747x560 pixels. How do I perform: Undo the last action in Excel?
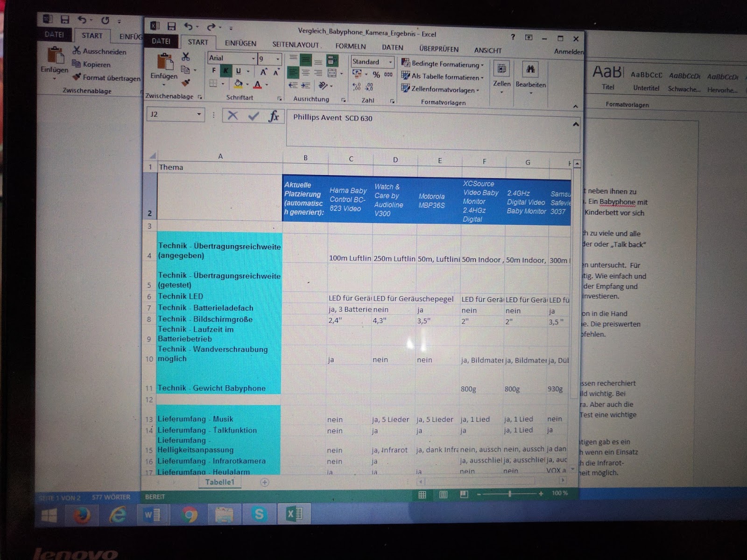(188, 27)
